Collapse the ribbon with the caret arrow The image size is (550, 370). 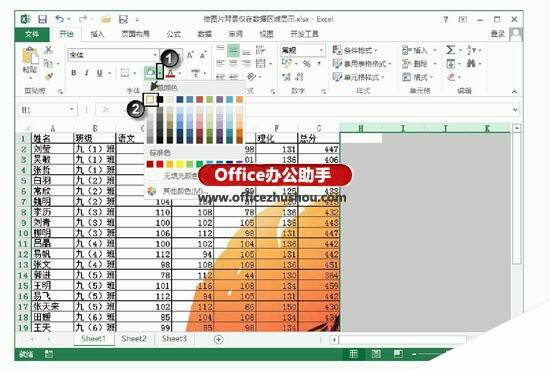tap(514, 91)
